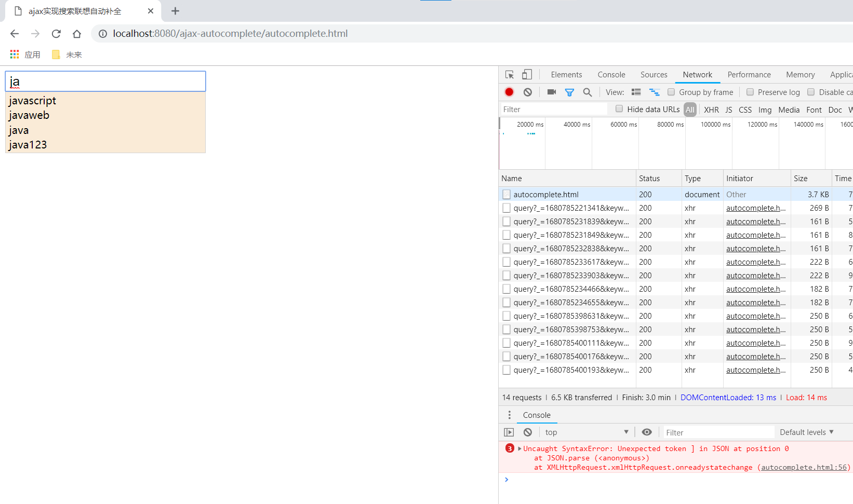The image size is (853, 504).
Task: Select the Console drawer tab
Action: tap(537, 415)
